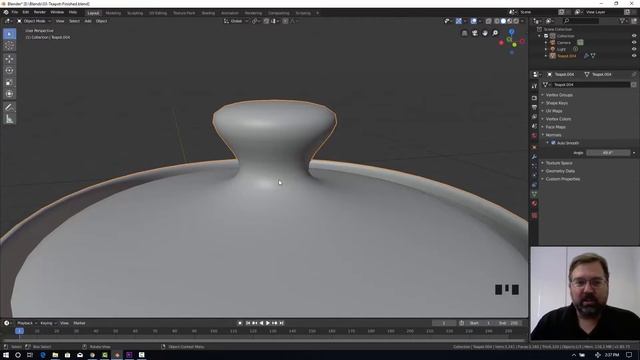Click the outliner search field
Screen dimensions: 640x360
[x=581, y=20]
